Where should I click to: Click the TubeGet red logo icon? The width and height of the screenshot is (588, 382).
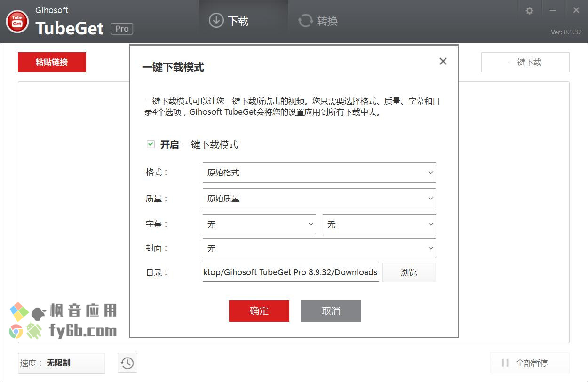(x=17, y=21)
